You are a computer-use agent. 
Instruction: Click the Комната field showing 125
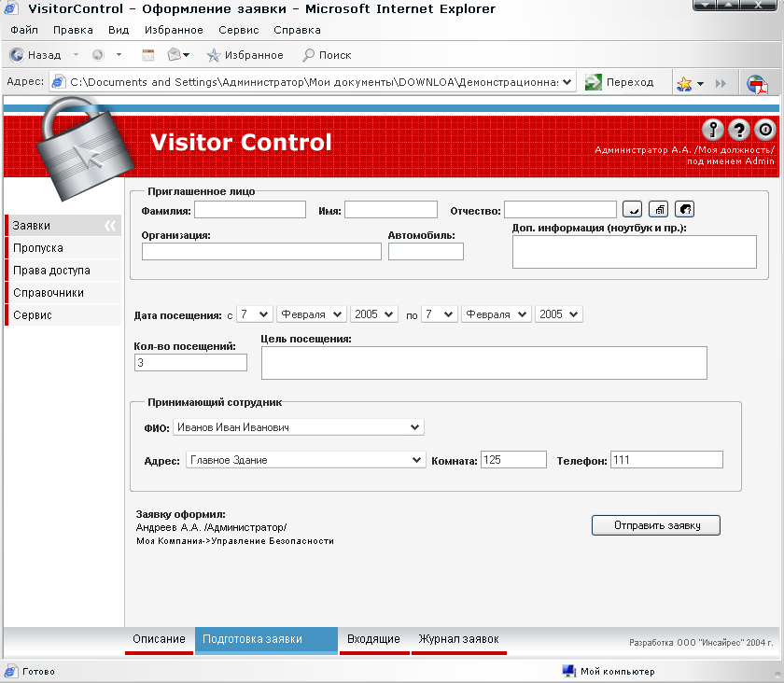pyautogui.click(x=513, y=460)
